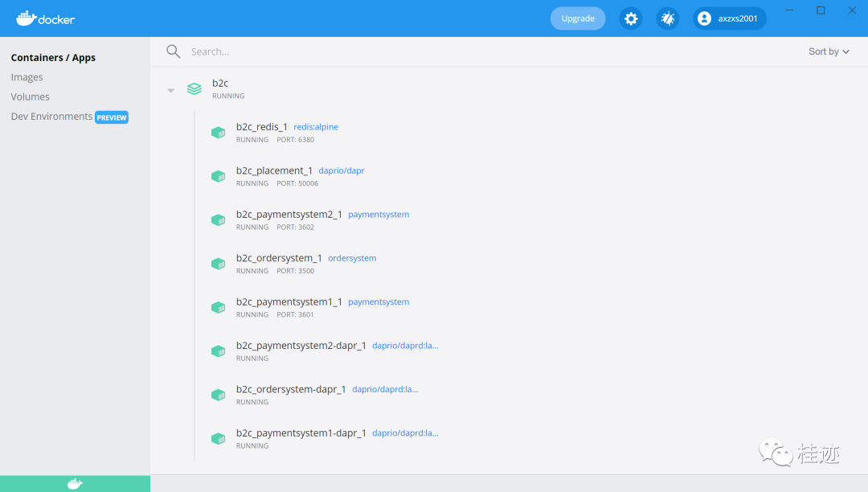Go to Images section
This screenshot has height=492, width=868.
(27, 77)
